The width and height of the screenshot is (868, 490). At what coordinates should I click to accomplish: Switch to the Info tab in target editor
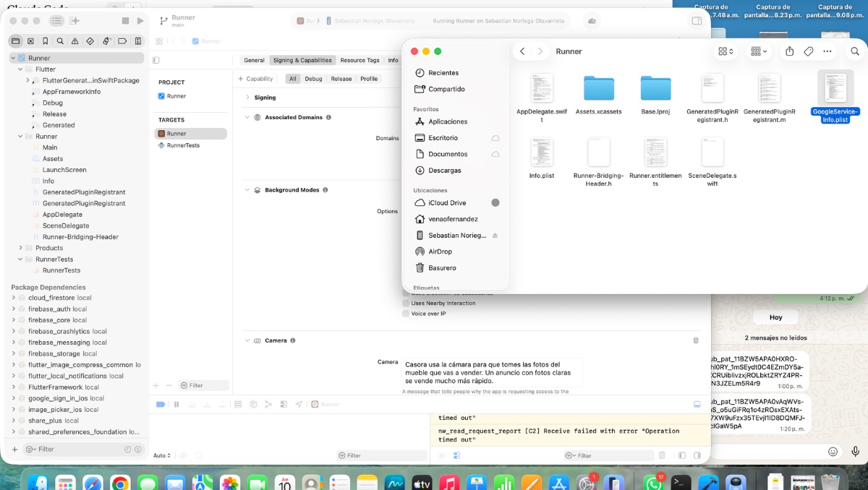click(x=393, y=61)
